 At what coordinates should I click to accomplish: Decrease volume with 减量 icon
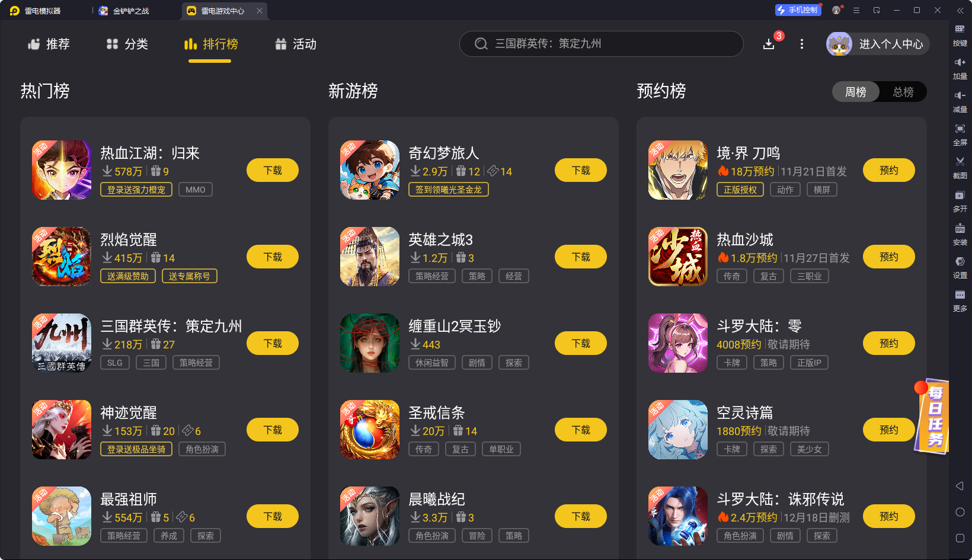coord(960,101)
